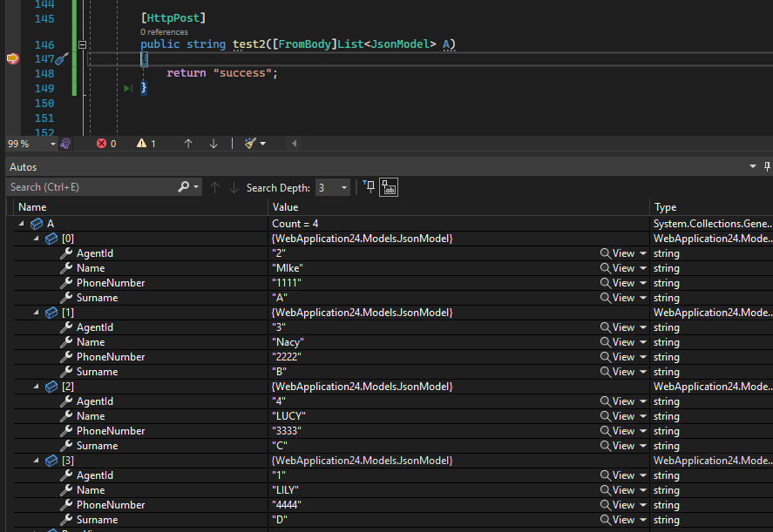
Task: Open the code cleanup dropdown arrow
Action: pyautogui.click(x=263, y=144)
